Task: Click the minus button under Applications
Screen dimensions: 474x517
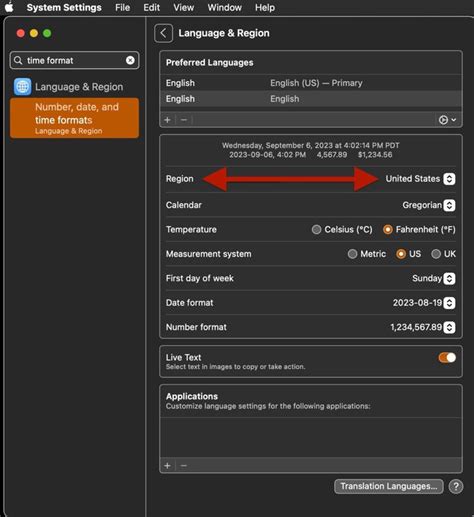Action: pos(184,466)
